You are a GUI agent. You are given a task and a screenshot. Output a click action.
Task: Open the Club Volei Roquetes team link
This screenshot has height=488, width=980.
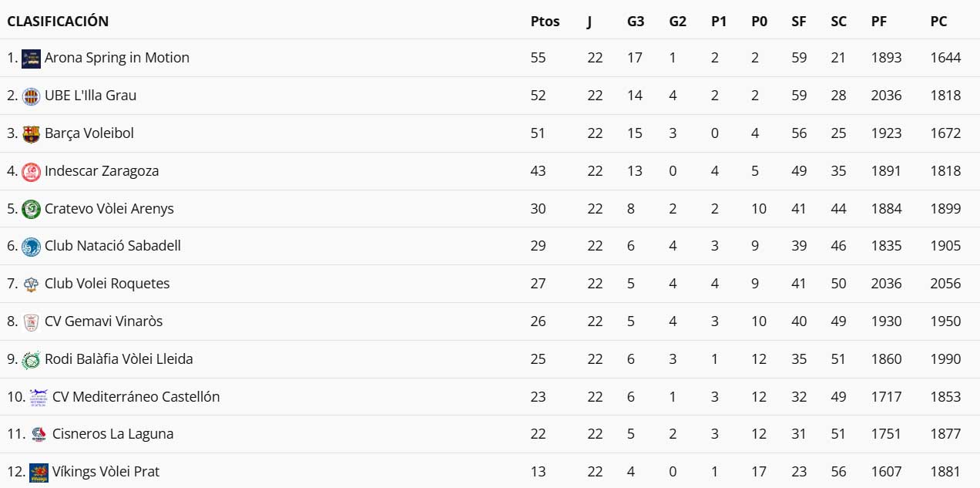pyautogui.click(x=107, y=284)
